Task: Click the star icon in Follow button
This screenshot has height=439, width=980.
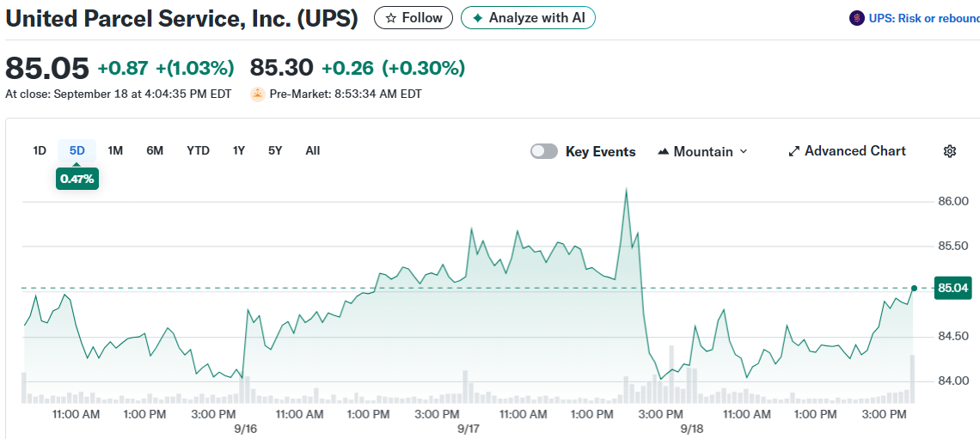Action: coord(391,18)
